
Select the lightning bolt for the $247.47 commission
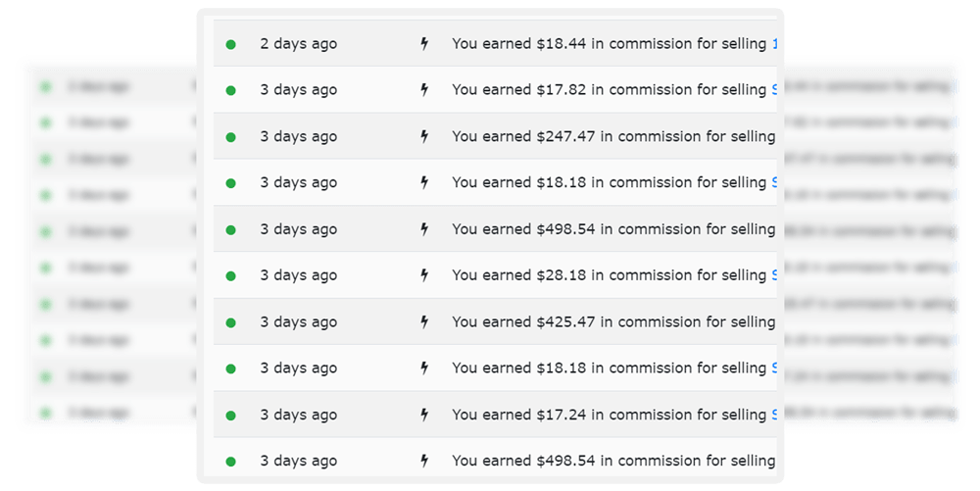click(424, 136)
